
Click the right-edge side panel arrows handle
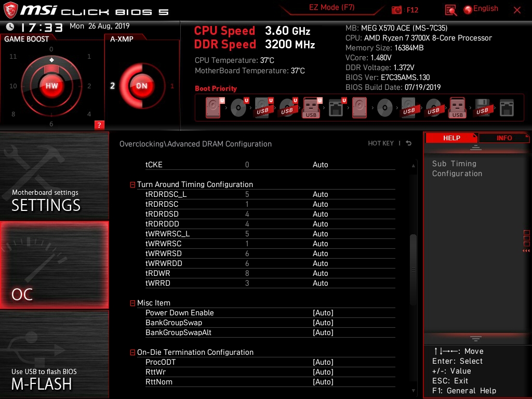pyautogui.click(x=526, y=241)
